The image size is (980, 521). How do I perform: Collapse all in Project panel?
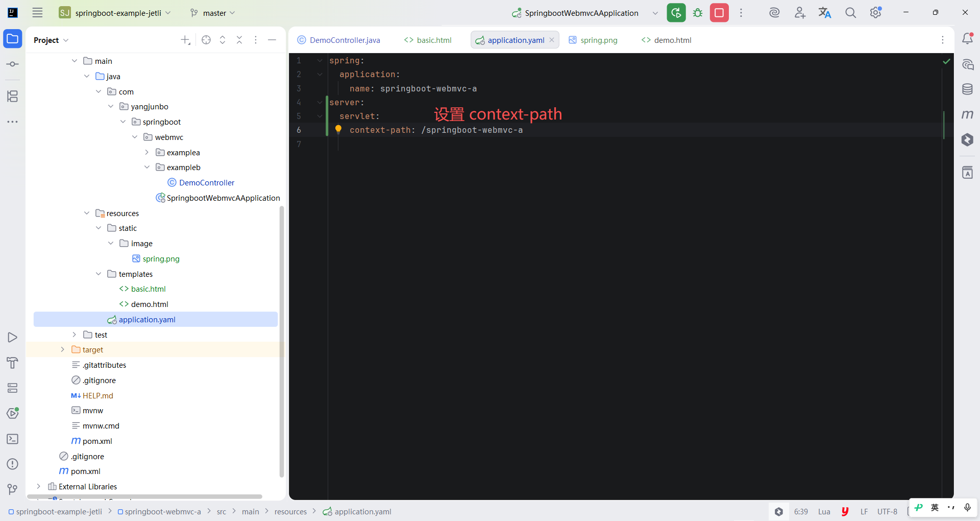(239, 40)
